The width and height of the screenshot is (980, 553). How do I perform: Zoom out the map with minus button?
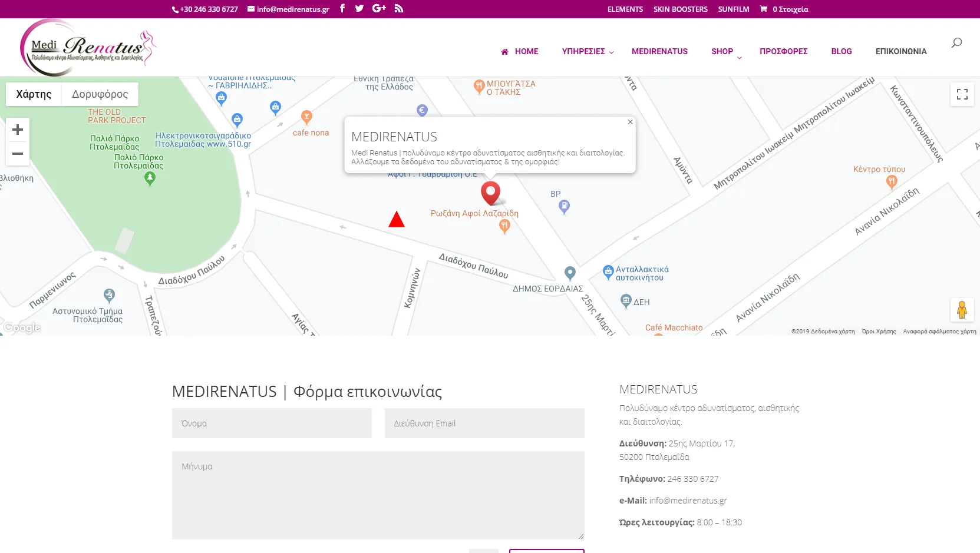(x=18, y=154)
